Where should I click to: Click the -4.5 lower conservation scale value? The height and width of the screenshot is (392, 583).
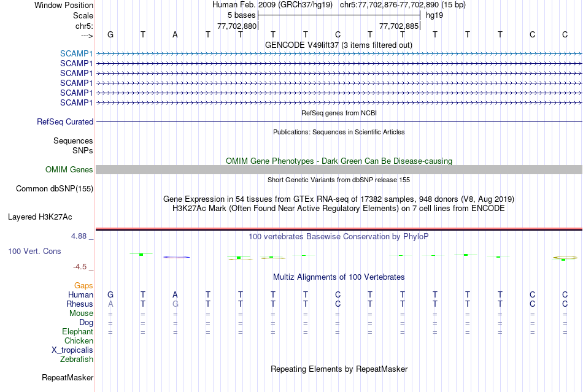(x=80, y=267)
